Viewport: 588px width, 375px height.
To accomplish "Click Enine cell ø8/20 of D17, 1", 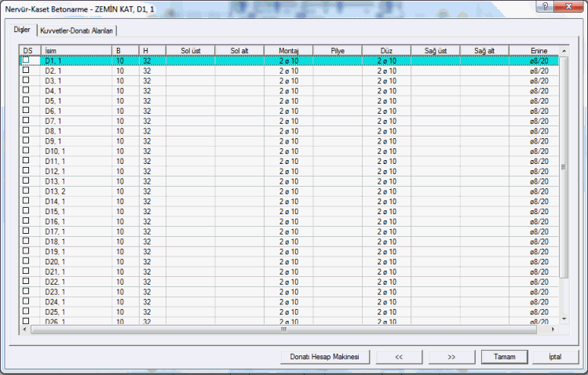I will click(x=534, y=232).
